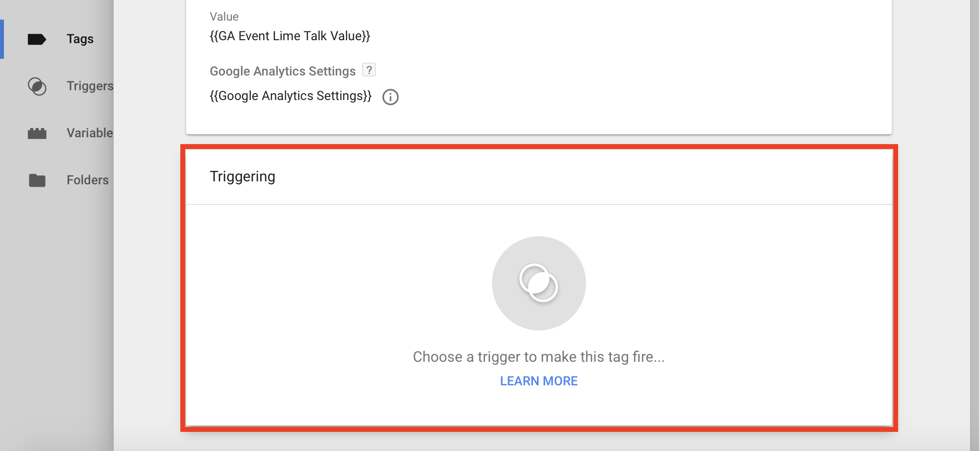Screen dimensions: 980x451
Task: Click the Tags icon in sidebar
Action: point(37,39)
